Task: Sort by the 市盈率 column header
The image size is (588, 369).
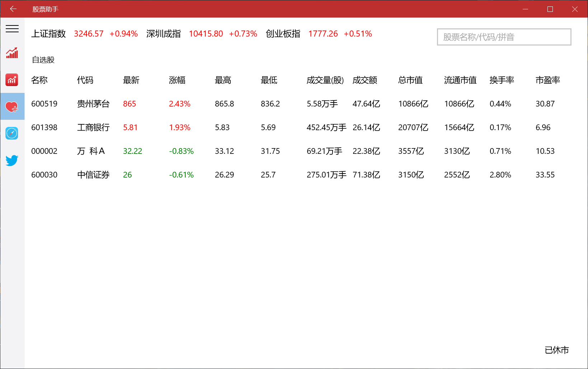Action: point(547,80)
